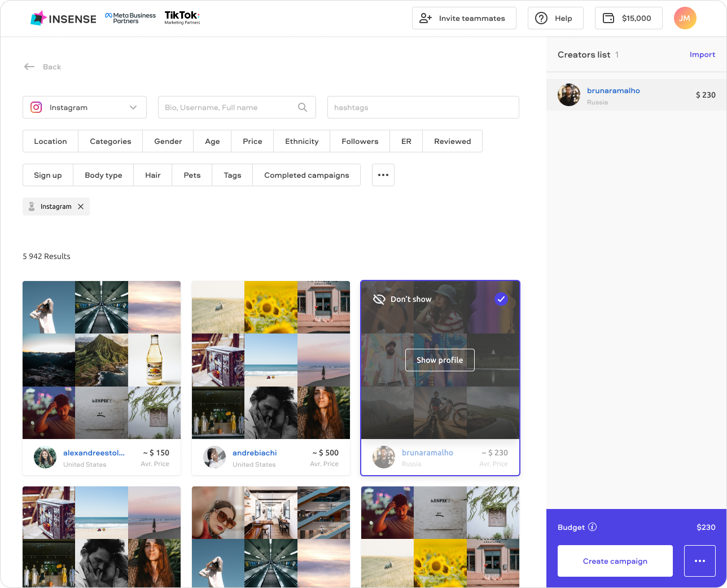Open the $15,000 wallet balance
Viewport: 727px width, 588px height.
click(628, 18)
